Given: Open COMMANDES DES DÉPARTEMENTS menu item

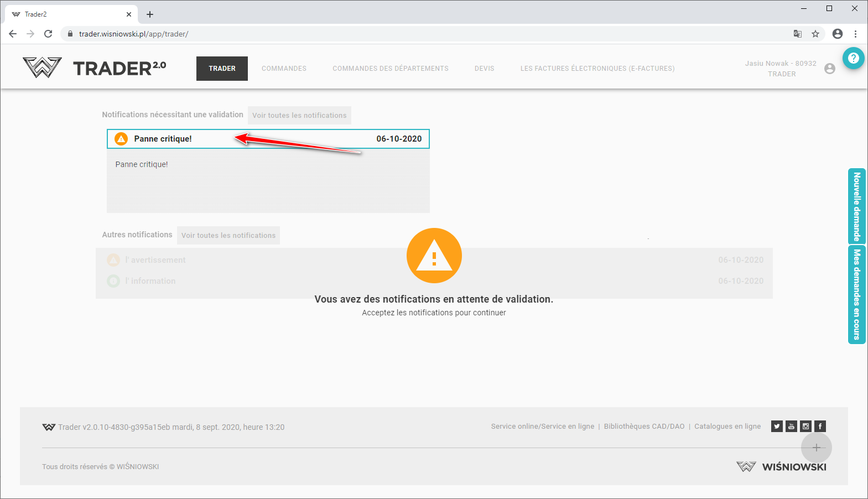Looking at the screenshot, I should (x=390, y=69).
